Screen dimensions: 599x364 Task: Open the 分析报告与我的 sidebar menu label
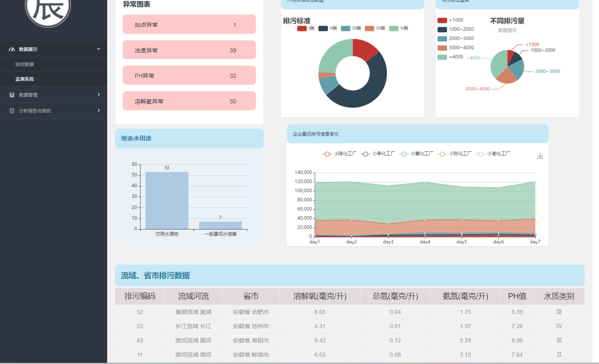pyautogui.click(x=35, y=111)
